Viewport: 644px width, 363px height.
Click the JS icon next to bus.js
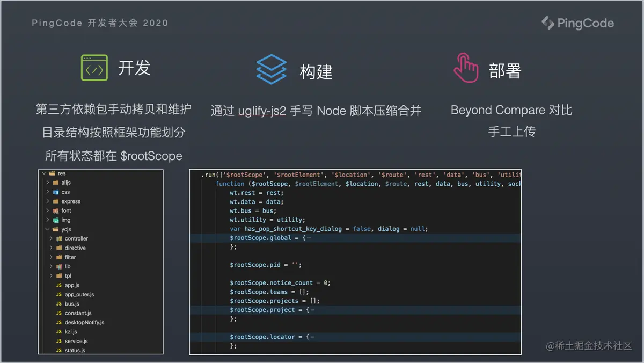point(59,303)
